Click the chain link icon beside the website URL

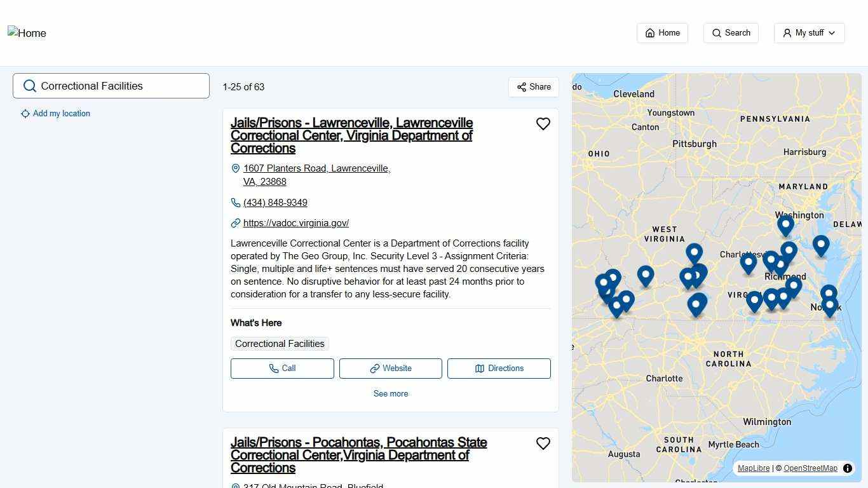coord(235,223)
